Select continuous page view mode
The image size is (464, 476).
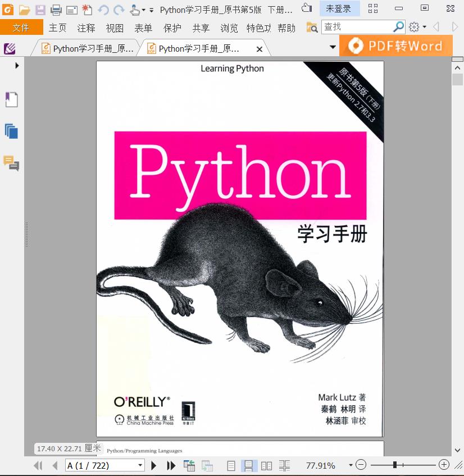[249, 466]
